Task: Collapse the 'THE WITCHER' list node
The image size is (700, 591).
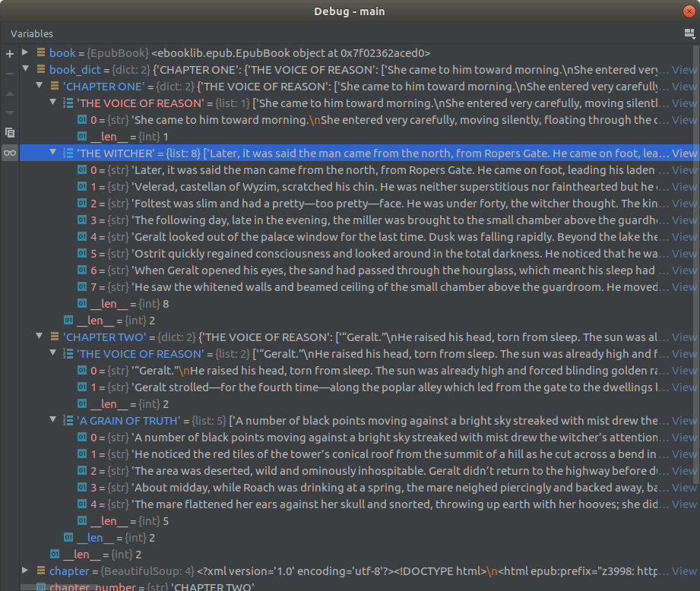Action: [x=52, y=152]
